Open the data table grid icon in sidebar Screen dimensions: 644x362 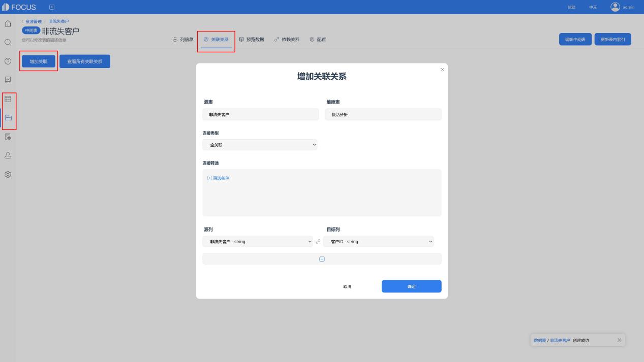(x=8, y=99)
